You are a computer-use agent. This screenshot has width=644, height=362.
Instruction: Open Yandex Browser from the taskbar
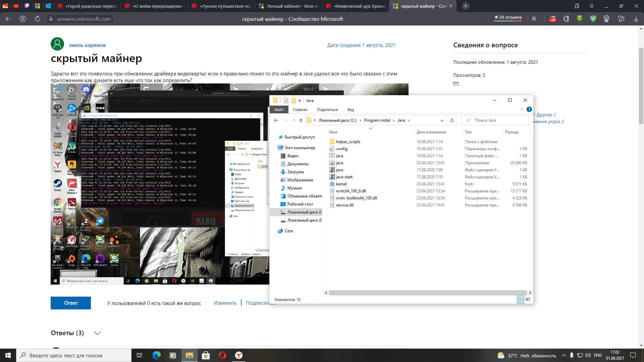(239, 355)
